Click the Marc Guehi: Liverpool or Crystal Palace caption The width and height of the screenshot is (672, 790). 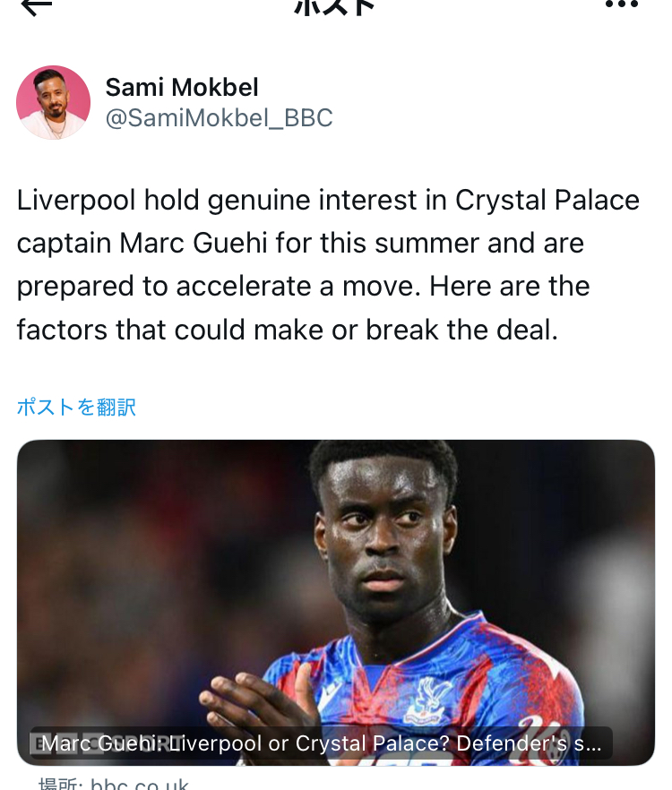tap(322, 743)
